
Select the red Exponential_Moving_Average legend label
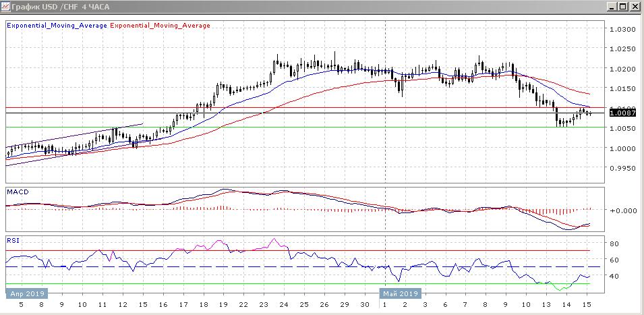pyautogui.click(x=160, y=26)
